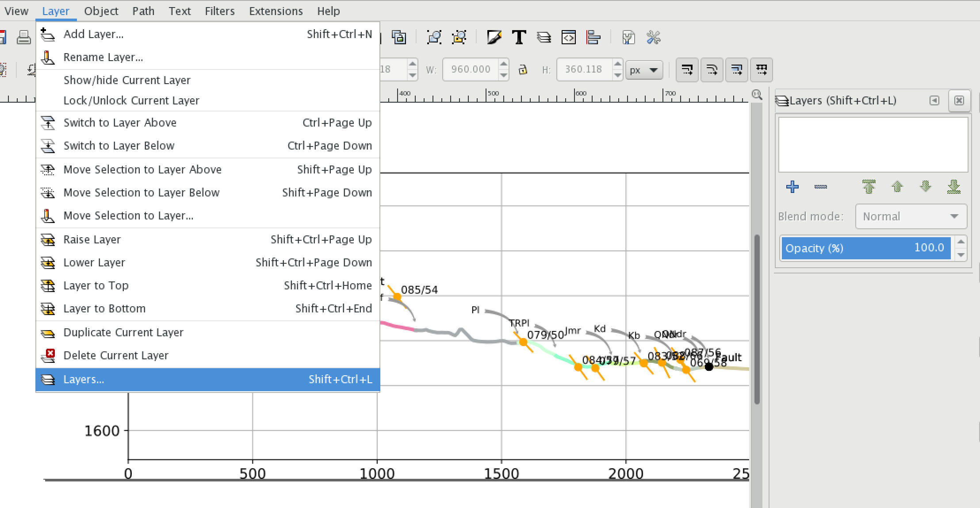Open Align and Distribute icon
Viewport: 980px width, 508px height.
point(593,38)
